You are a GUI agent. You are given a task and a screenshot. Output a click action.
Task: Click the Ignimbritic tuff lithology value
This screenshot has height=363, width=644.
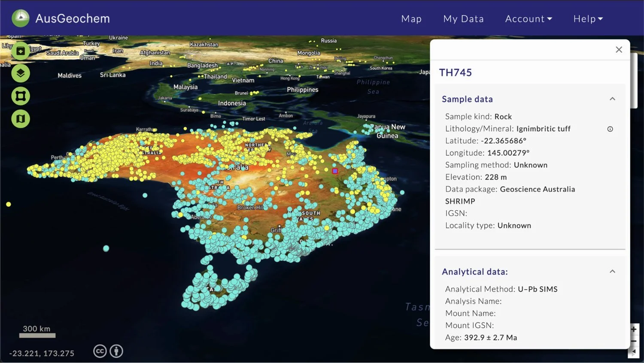(x=543, y=129)
